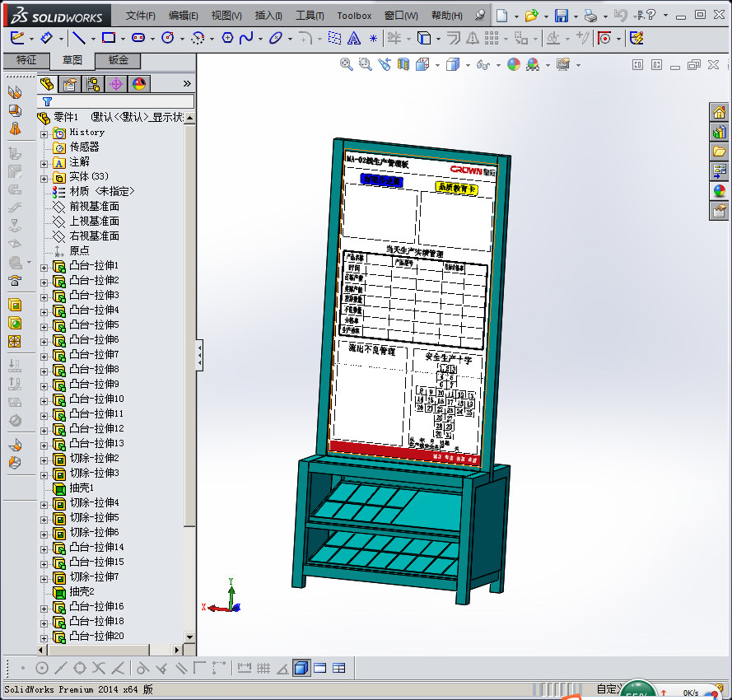Toggle the grid snap button
Screen dimensions: 732x700
(263, 668)
